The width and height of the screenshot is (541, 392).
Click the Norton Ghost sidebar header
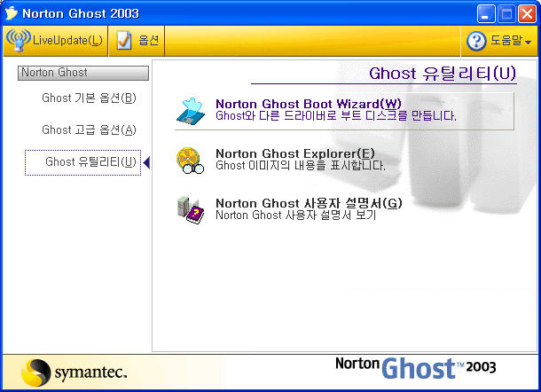pos(79,73)
